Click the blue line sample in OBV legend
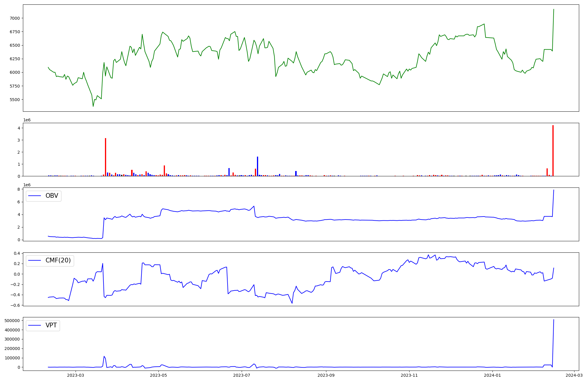 click(34, 196)
